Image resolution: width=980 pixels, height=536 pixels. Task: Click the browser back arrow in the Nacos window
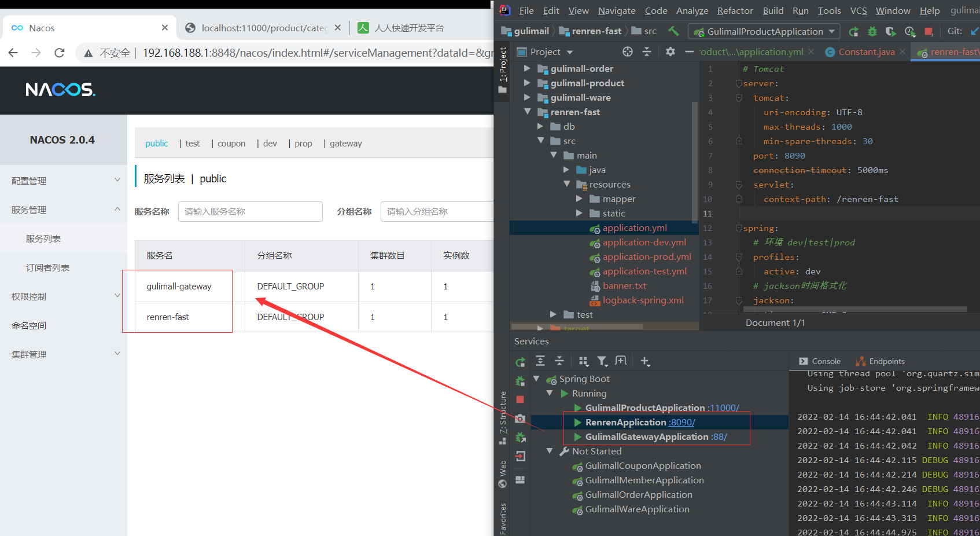[x=13, y=53]
